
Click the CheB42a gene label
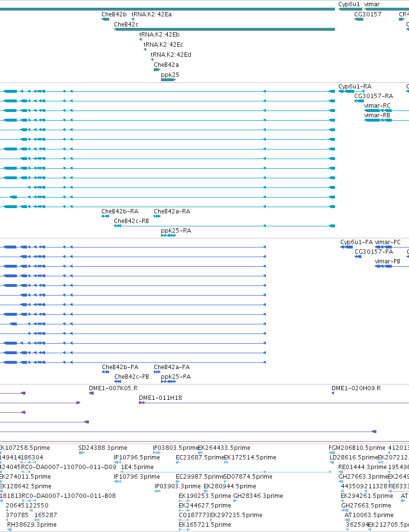click(166, 65)
